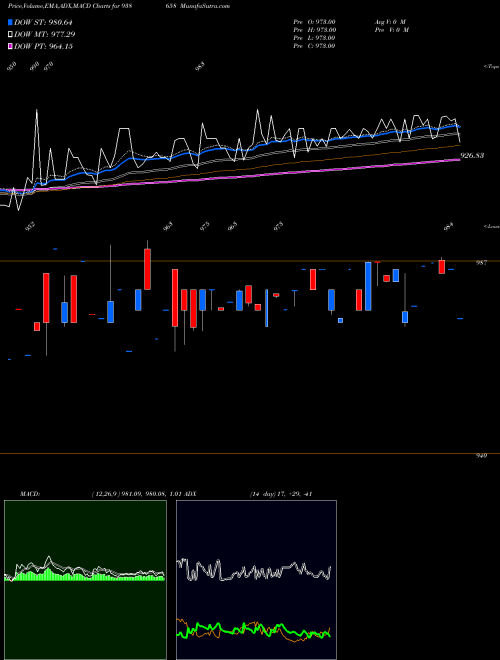500x660 pixels.
Task: Click the 926.83 price label by EMA lines
Action: (x=472, y=155)
